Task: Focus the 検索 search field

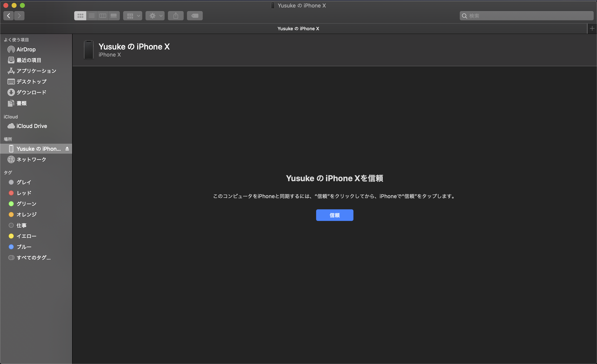Action: click(527, 16)
